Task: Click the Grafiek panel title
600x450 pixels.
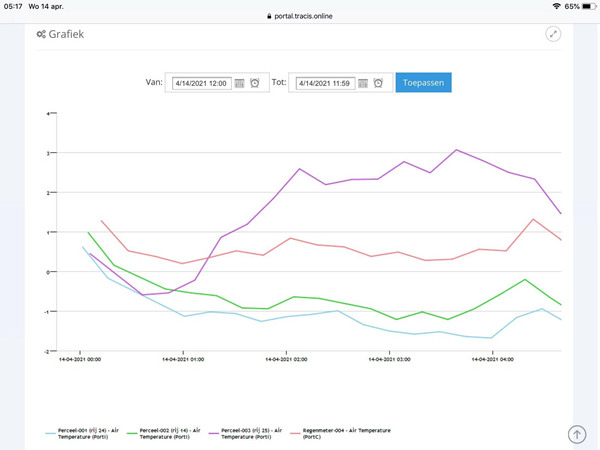Action: [x=67, y=34]
